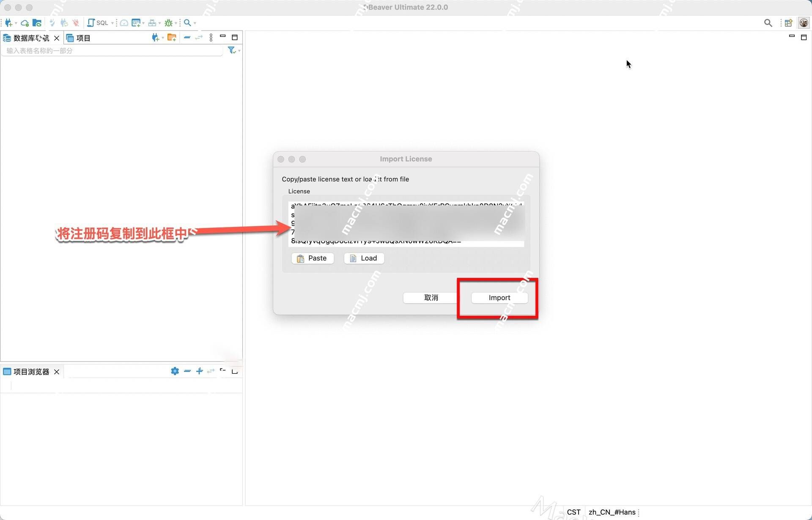
Task: Expand the Git icon dropdown arrow
Action: point(143,23)
